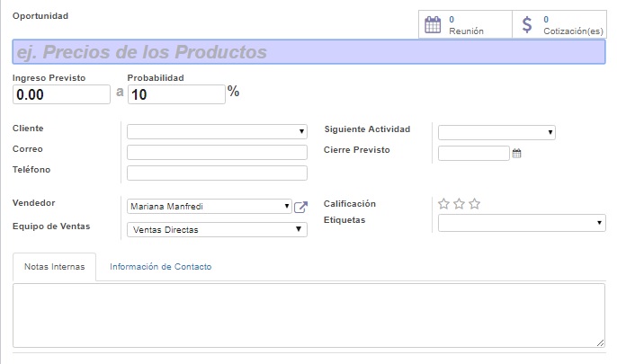Open the Siguiente Actividad dropdown
617x364 pixels.
(496, 133)
